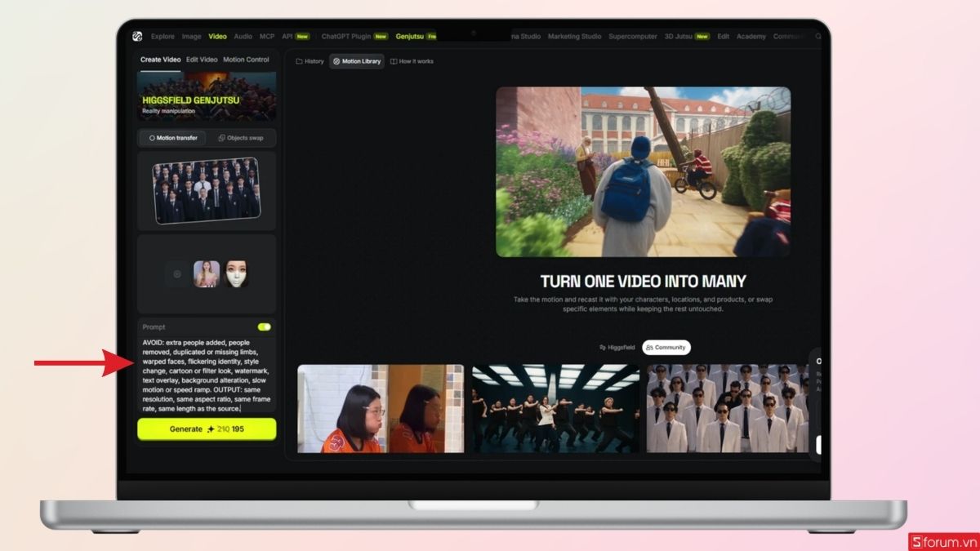Open the dancing group community video

coord(556,408)
